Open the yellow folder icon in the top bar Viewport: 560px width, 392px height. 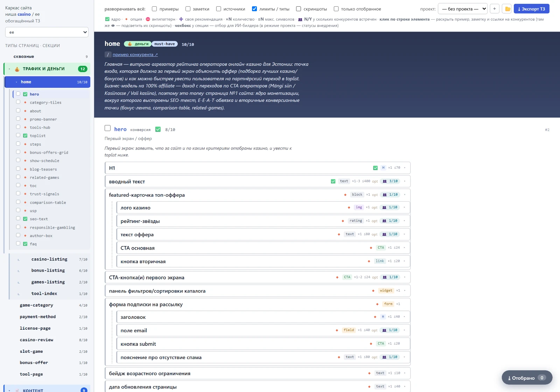click(507, 9)
